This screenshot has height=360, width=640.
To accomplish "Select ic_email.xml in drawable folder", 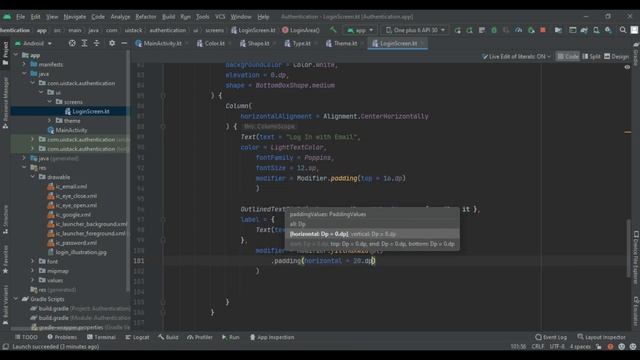I will click(67, 187).
